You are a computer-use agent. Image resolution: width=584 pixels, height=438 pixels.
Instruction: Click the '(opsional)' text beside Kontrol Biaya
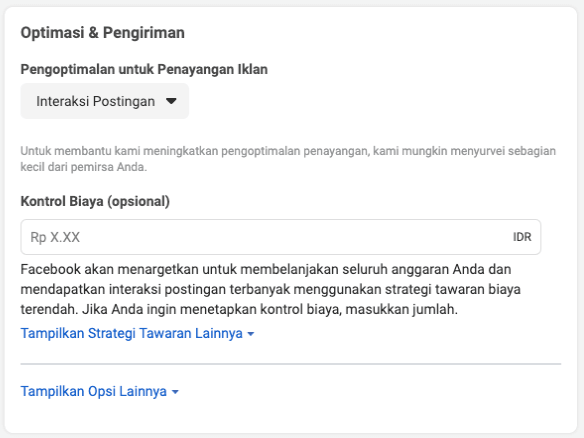coord(138,201)
